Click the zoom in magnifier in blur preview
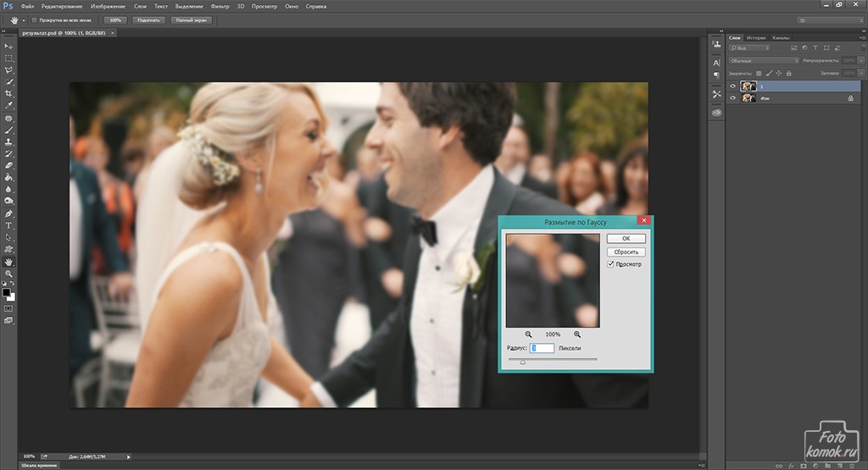 tap(578, 334)
